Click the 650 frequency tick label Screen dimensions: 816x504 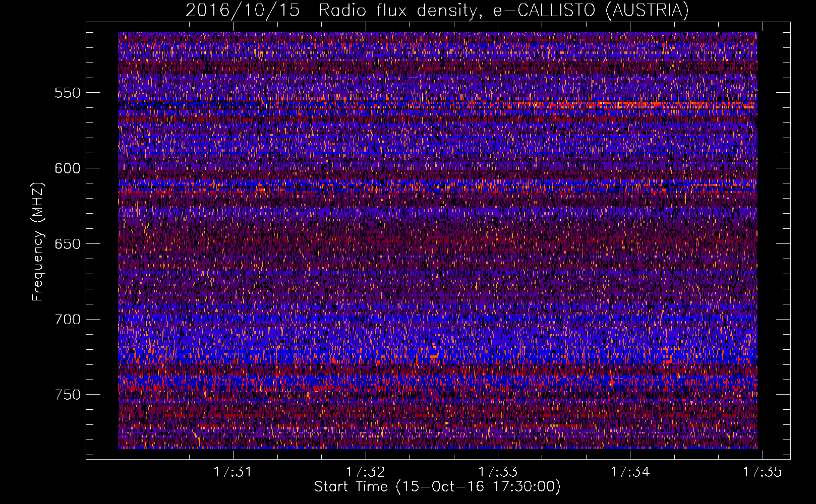68,244
